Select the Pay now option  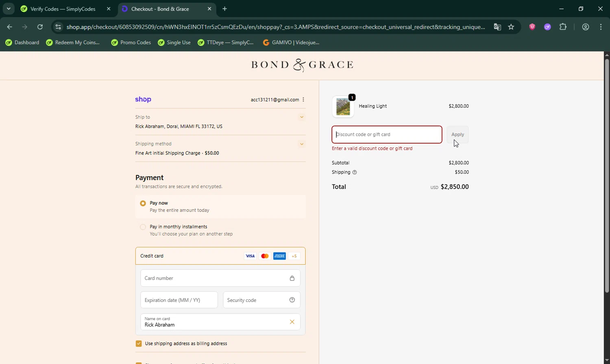(x=143, y=203)
